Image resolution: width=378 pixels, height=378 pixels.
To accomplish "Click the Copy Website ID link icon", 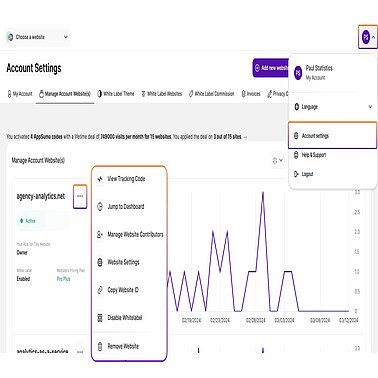I will (x=100, y=290).
